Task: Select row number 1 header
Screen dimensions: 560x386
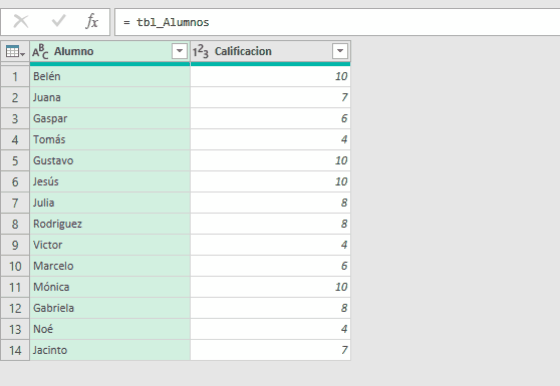Action: pyautogui.click(x=15, y=76)
